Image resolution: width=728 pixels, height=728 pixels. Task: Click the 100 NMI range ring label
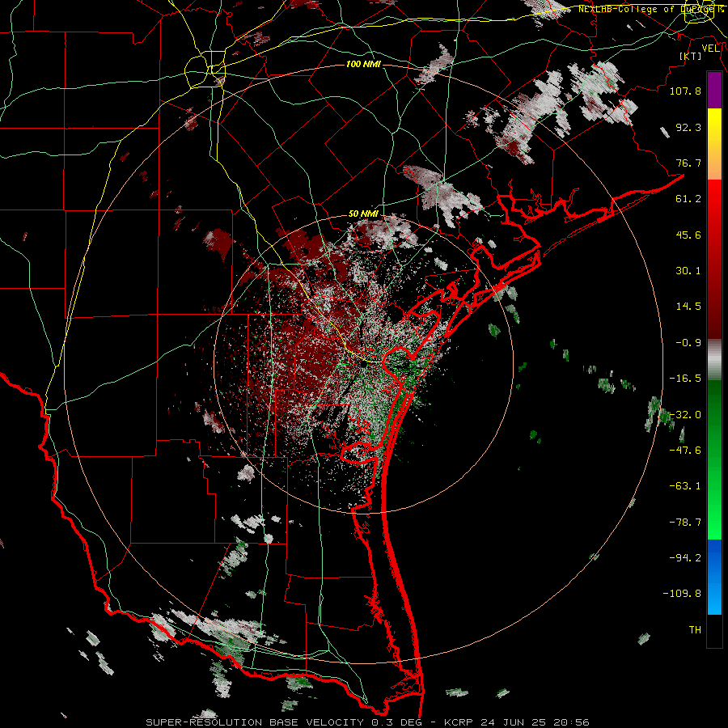[x=363, y=64]
